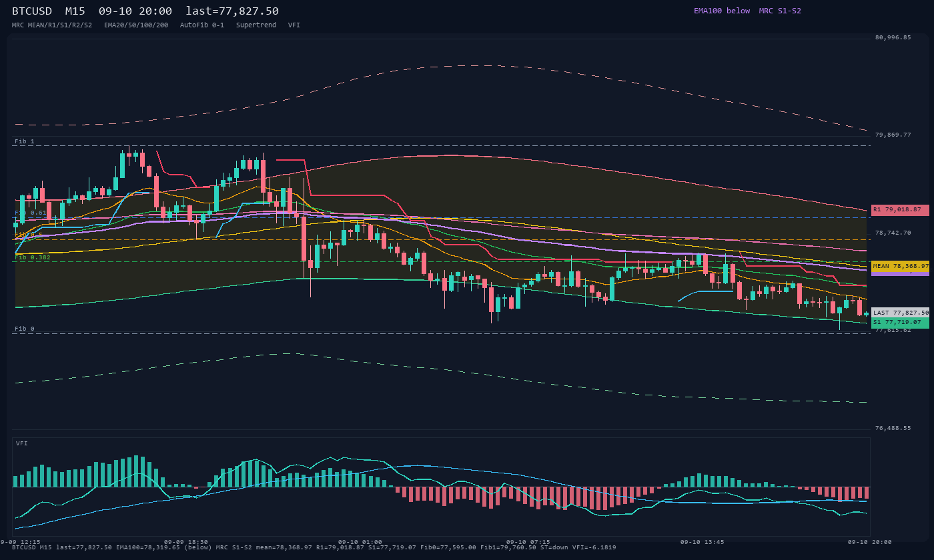Click the M15 timeframe label in title
This screenshot has width=934, height=560.
[75, 11]
